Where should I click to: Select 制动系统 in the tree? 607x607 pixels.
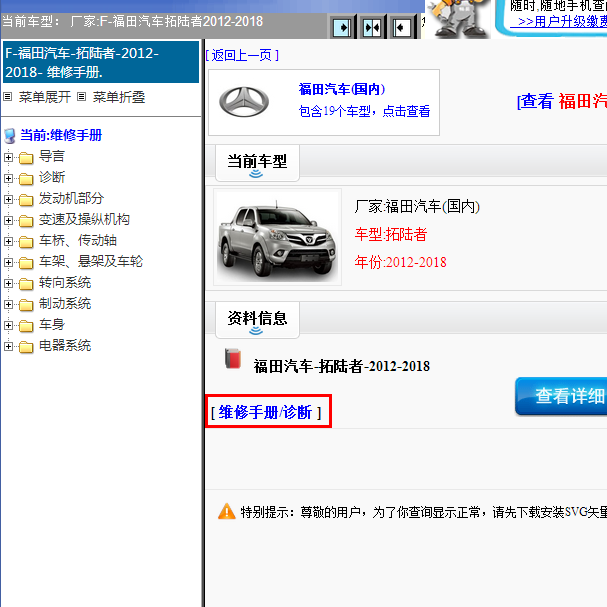[65, 304]
